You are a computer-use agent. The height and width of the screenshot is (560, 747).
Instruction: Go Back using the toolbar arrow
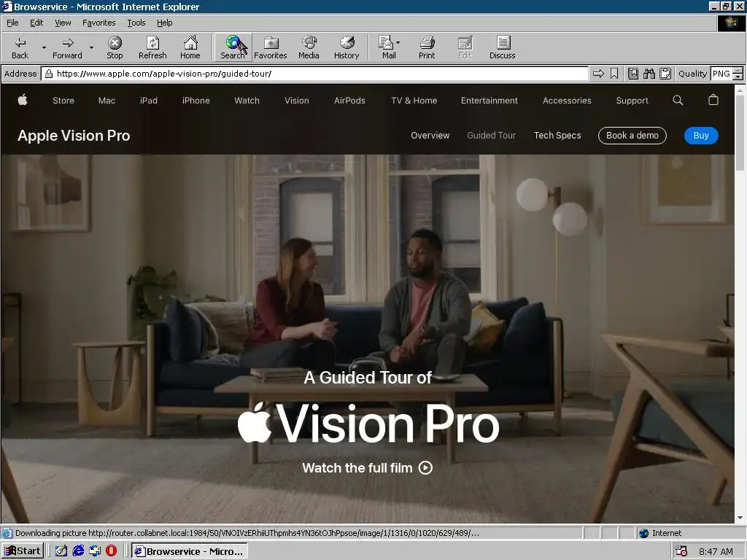click(x=20, y=47)
